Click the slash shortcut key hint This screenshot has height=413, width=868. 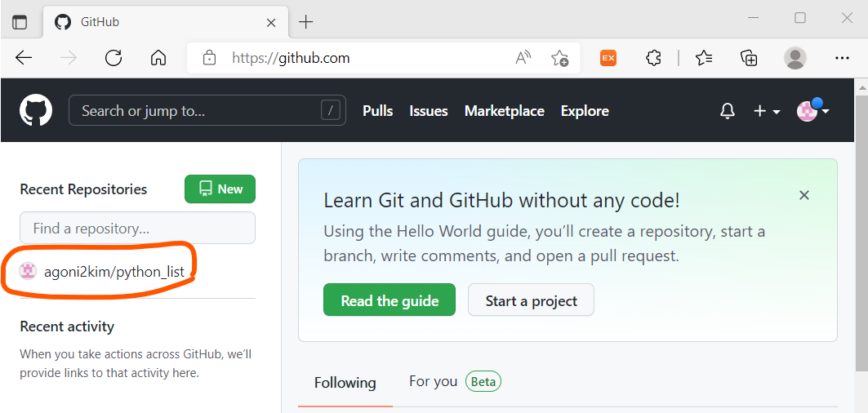331,111
